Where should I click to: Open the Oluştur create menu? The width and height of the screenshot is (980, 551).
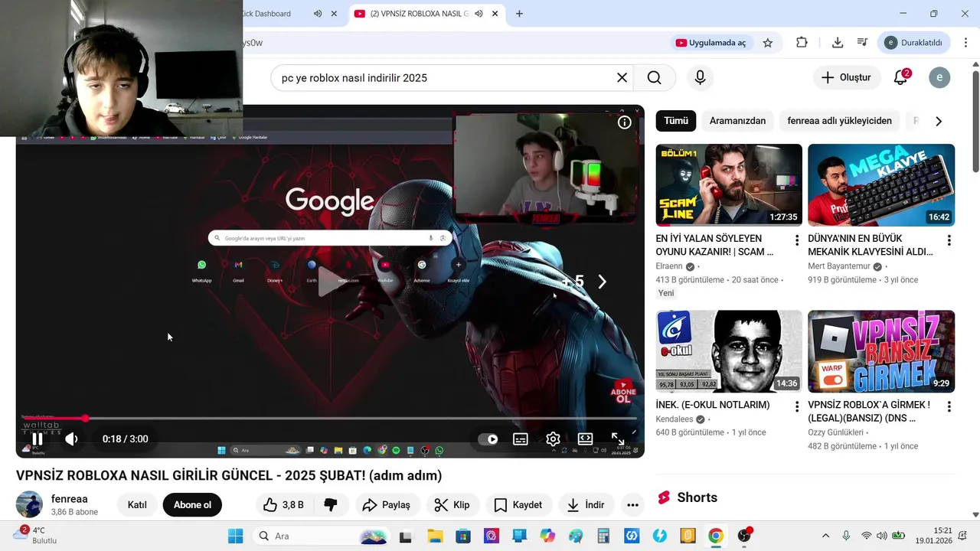click(846, 77)
